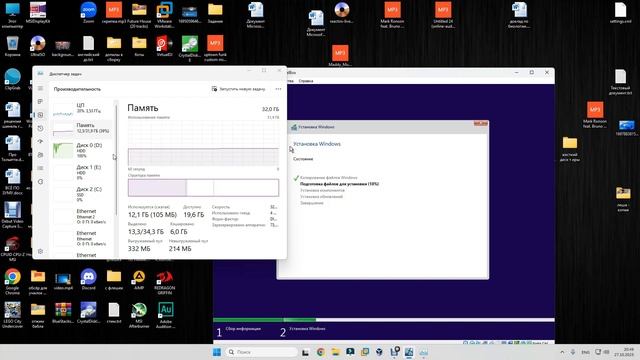The height and width of the screenshot is (360, 640).
Task: Click the '12,1 ГБ (105 МБ)' in-use value
Action: (x=152, y=215)
